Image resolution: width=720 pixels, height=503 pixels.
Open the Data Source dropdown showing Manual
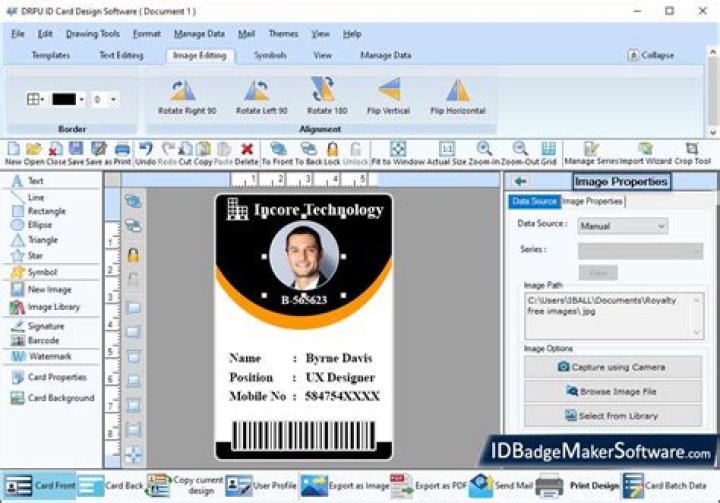tap(622, 226)
